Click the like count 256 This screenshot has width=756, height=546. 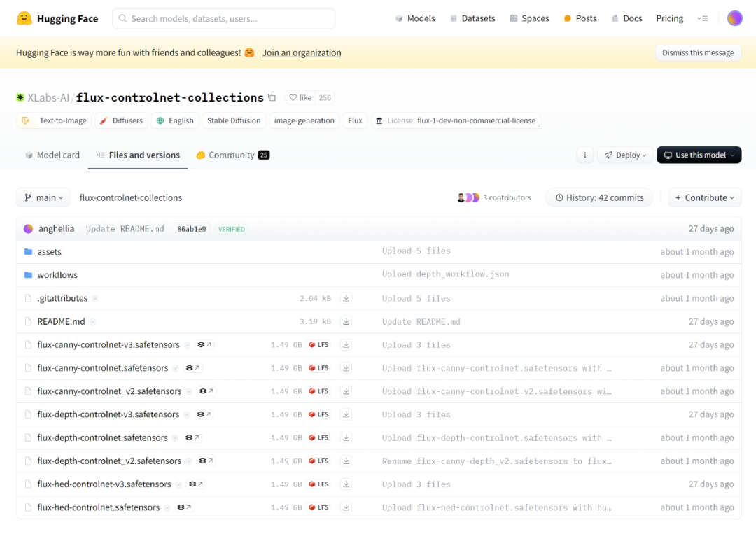(325, 97)
